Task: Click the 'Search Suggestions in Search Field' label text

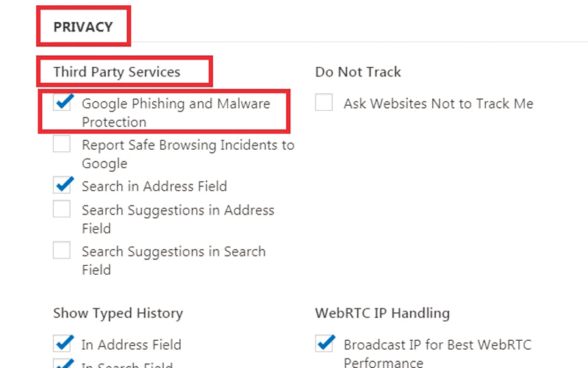Action: 173,260
